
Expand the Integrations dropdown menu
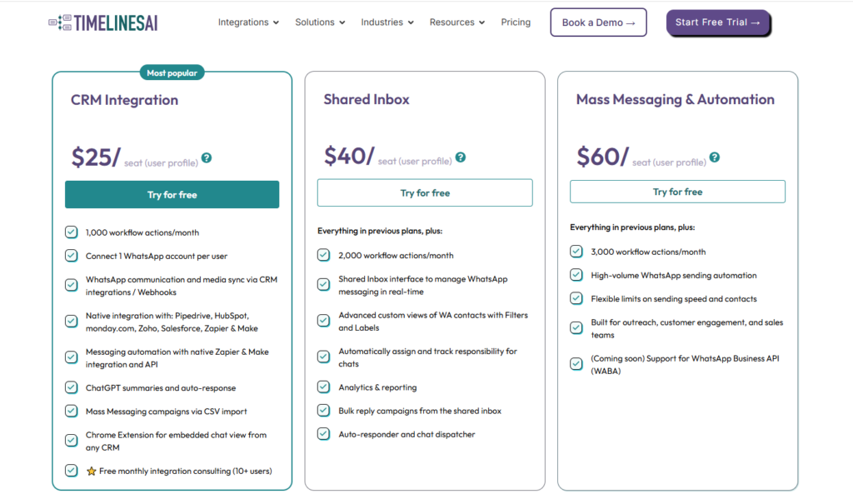tap(248, 22)
